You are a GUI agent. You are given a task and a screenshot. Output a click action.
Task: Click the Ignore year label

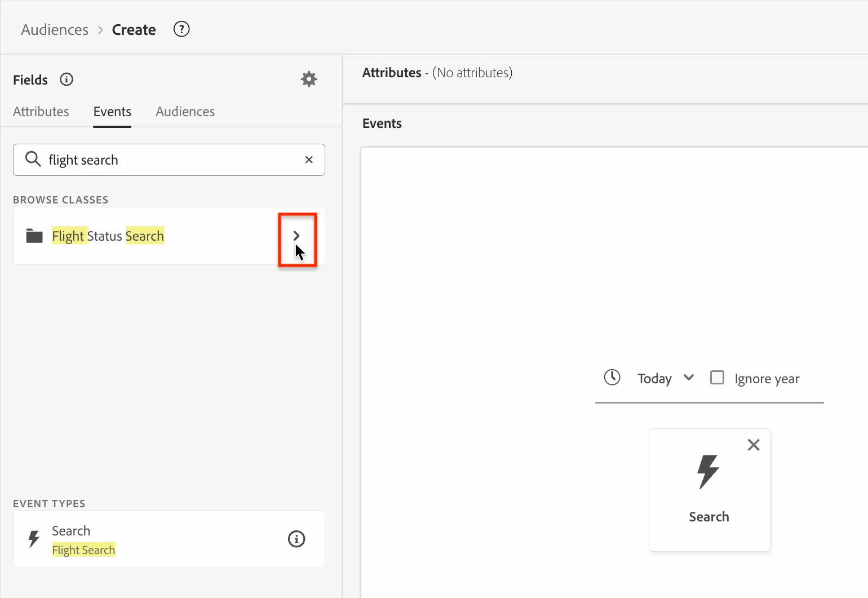tap(767, 379)
